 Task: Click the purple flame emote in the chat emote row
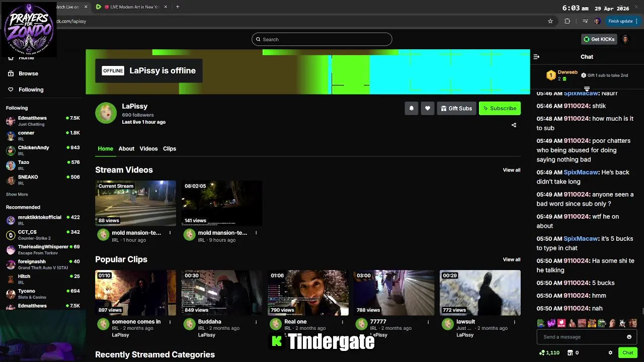click(551, 323)
